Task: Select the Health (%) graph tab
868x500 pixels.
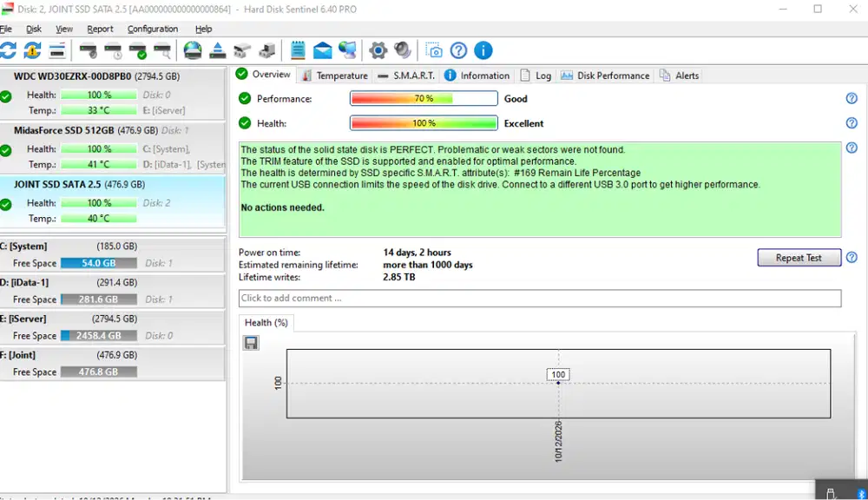Action: pos(266,322)
